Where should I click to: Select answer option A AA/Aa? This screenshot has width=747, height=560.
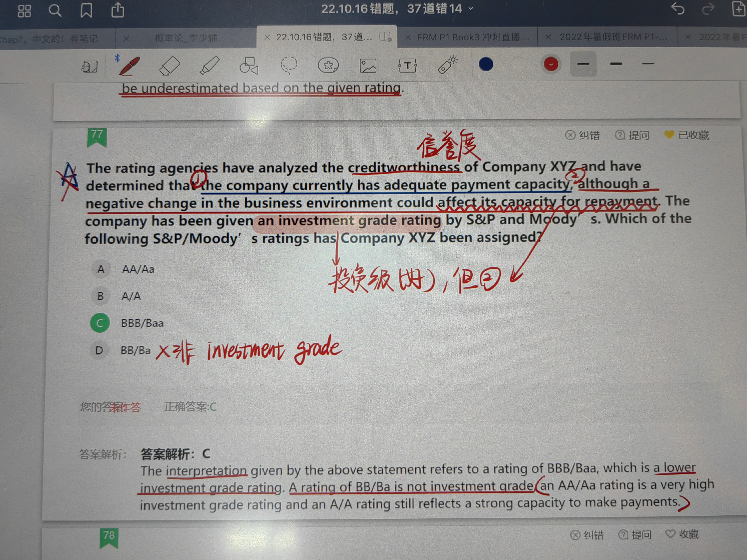[x=101, y=269]
